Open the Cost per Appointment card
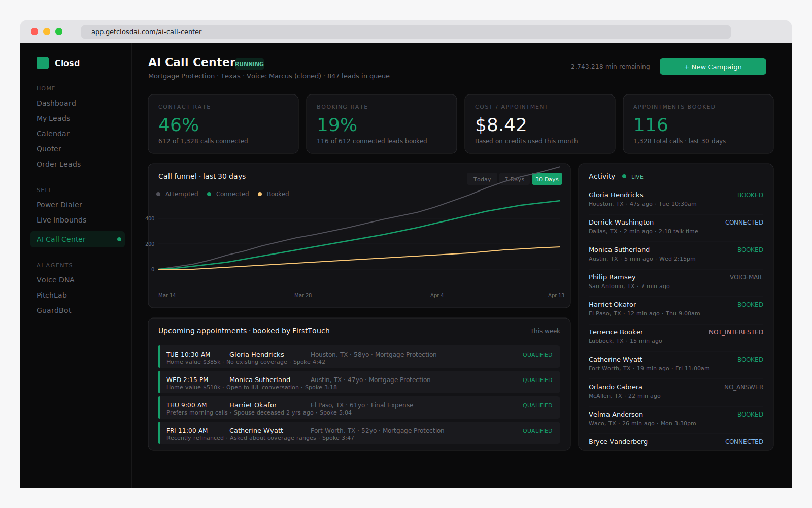Image resolution: width=812 pixels, height=508 pixels. tap(539, 124)
